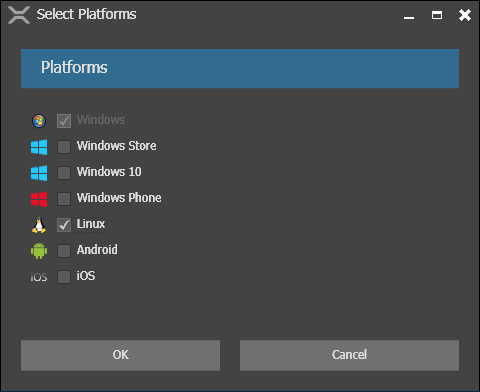Click the X logo in title bar
The width and height of the screenshot is (480, 392).
click(x=19, y=15)
